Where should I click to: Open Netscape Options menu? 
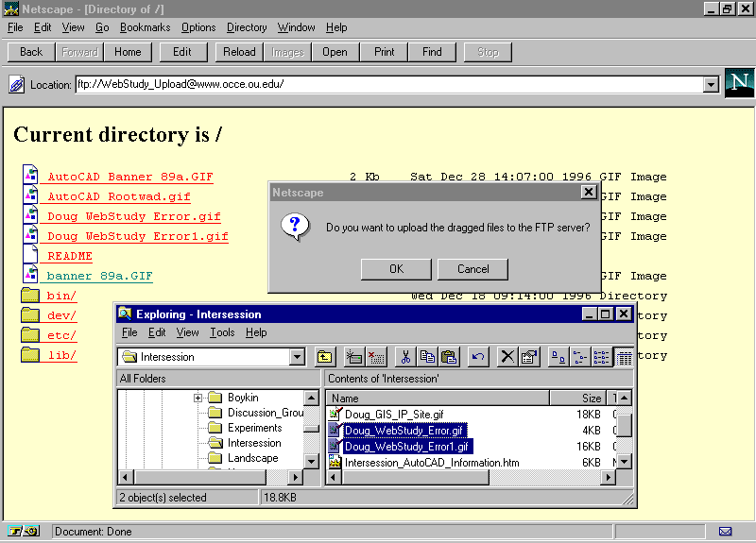click(x=198, y=27)
